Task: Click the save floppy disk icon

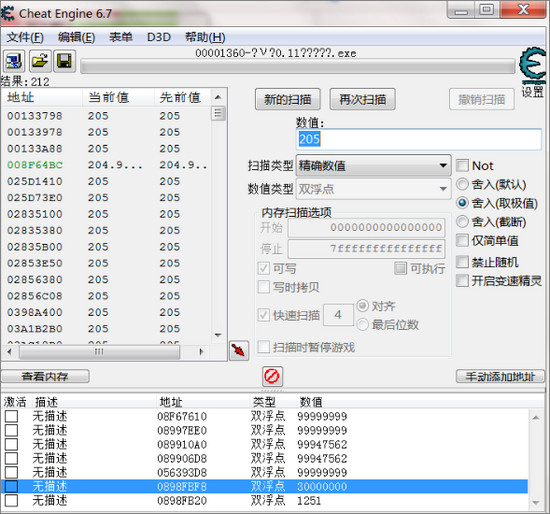Action: click(65, 61)
